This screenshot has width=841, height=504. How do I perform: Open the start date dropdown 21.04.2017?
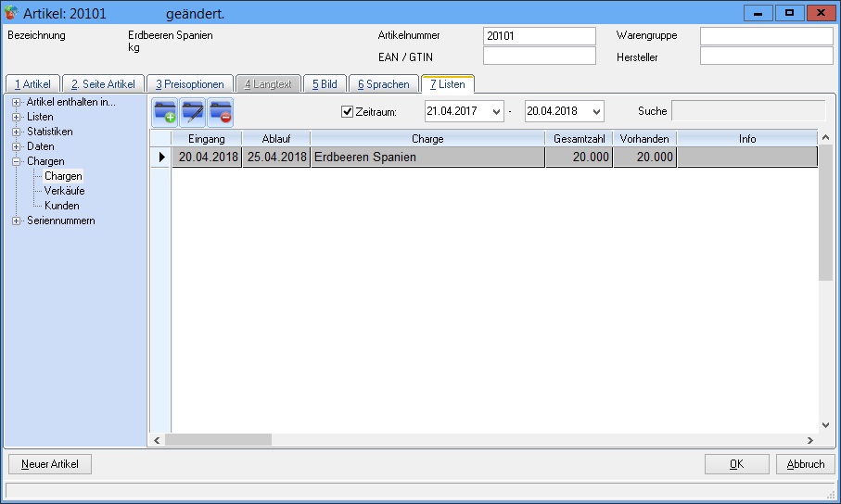click(x=497, y=112)
